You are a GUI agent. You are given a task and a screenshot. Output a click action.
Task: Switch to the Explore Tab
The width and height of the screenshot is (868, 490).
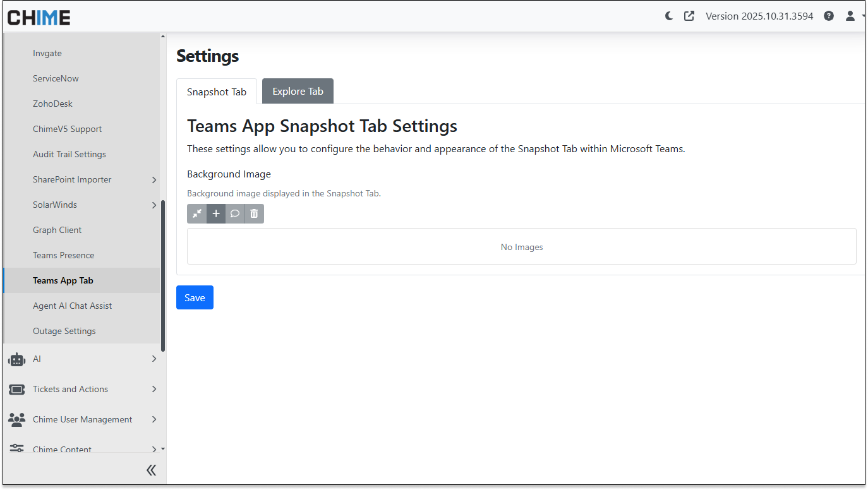click(x=298, y=92)
